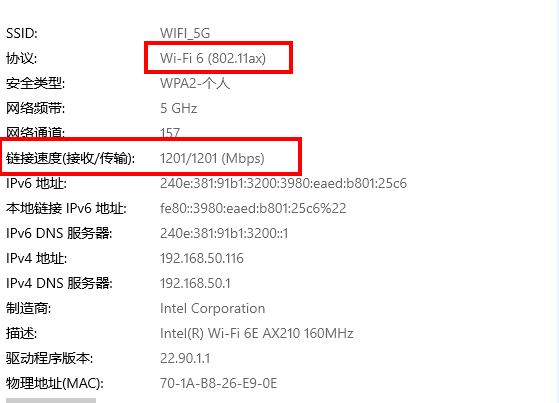The width and height of the screenshot is (559, 403).
Task: Click the link-local IPv6 address fe80::3980
Action: pyautogui.click(x=253, y=208)
